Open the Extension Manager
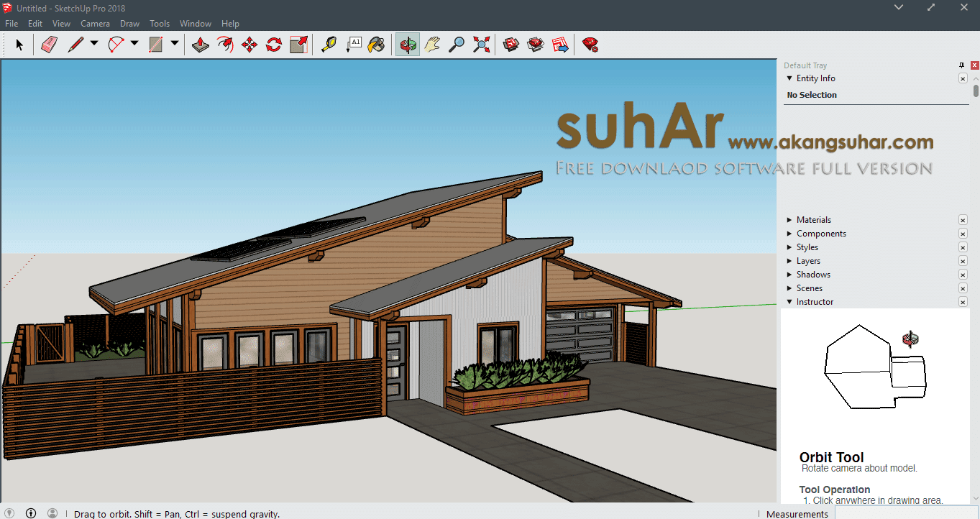The height and width of the screenshot is (519, 980). coord(590,45)
